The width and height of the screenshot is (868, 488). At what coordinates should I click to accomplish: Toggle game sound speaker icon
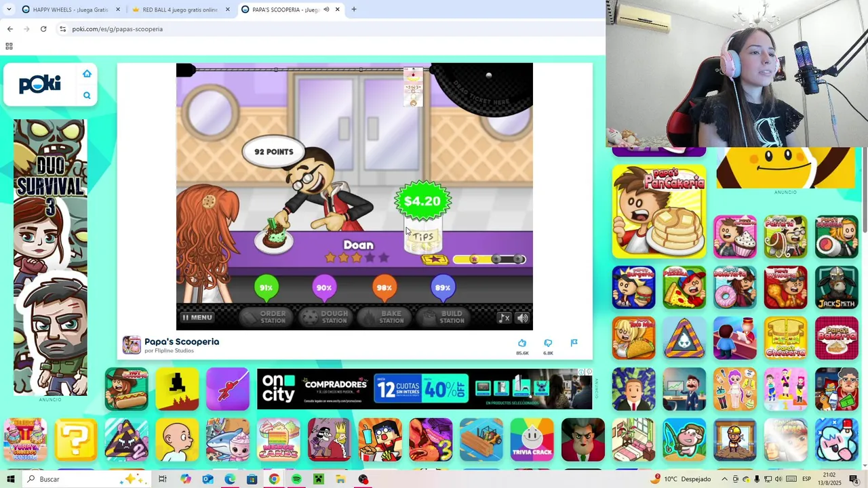pos(522,318)
